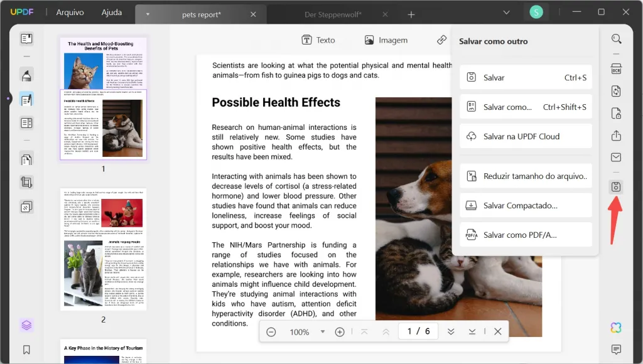643x364 pixels.
Task: Expand the tab overflow chevron near tab bar
Action: [x=506, y=12]
